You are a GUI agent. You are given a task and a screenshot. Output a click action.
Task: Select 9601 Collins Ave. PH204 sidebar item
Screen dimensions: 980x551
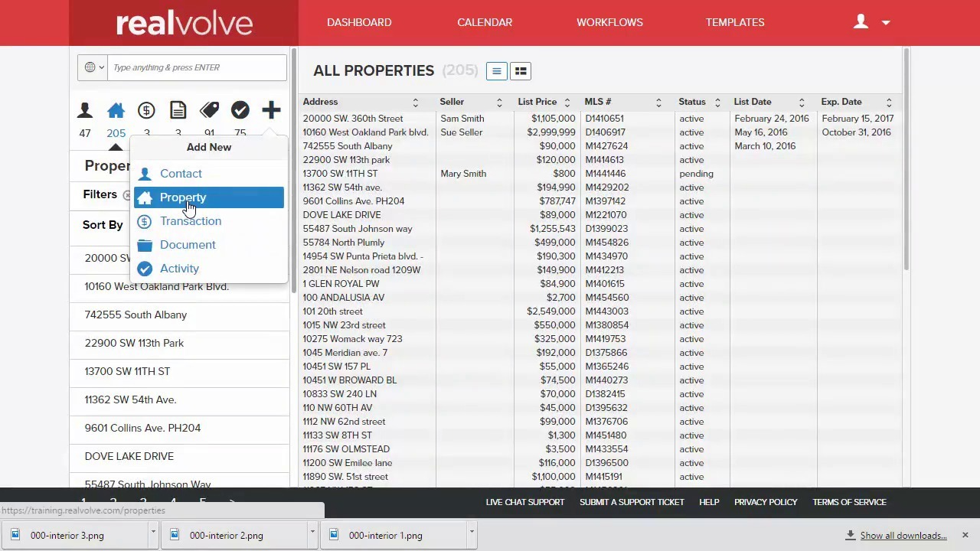click(x=179, y=428)
